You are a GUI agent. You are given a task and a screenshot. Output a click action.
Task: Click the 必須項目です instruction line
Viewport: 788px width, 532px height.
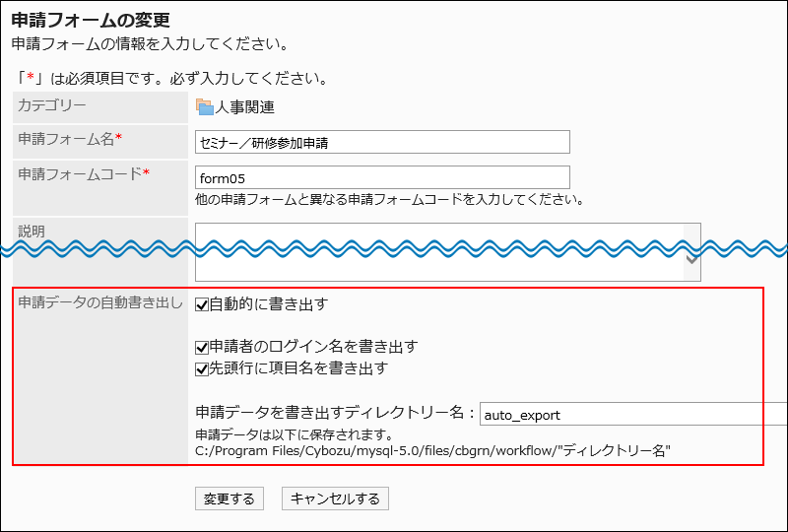pos(172,79)
